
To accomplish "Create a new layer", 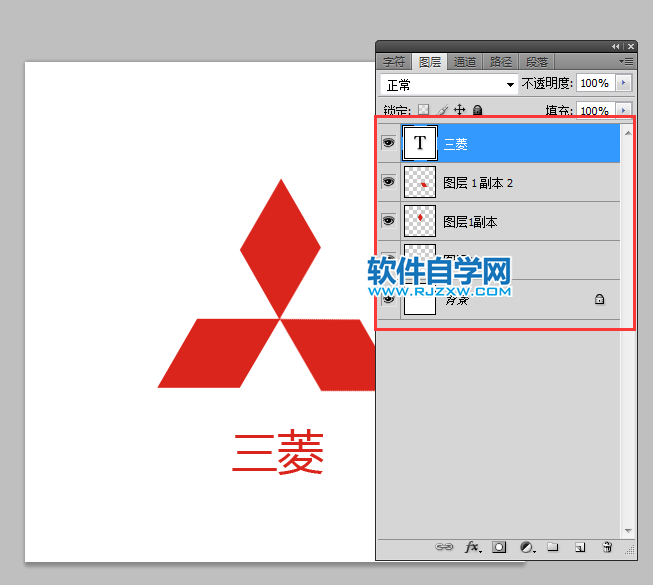I will (580, 547).
